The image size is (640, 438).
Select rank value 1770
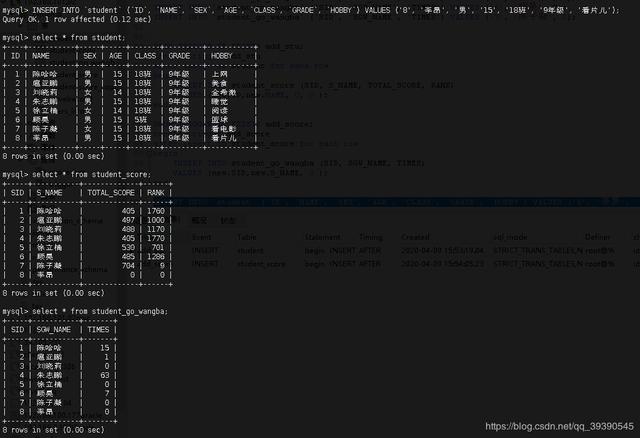[x=156, y=238]
